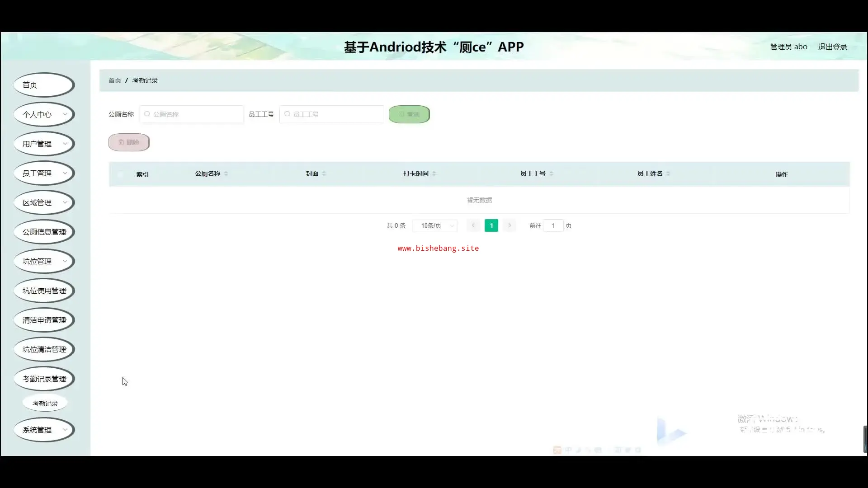Click the green 查询 search button
The image size is (868, 488).
[x=409, y=114]
